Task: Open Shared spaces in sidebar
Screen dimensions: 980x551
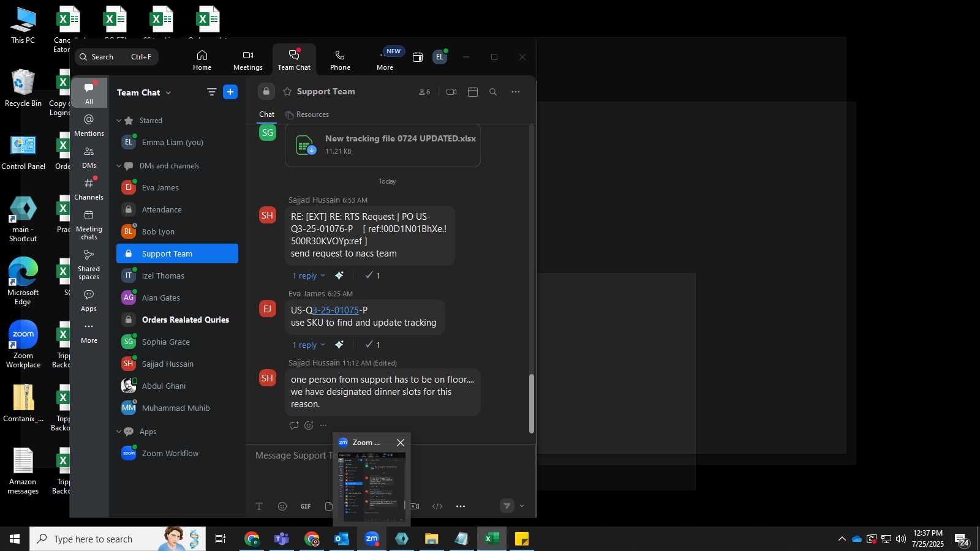Action: tap(89, 264)
